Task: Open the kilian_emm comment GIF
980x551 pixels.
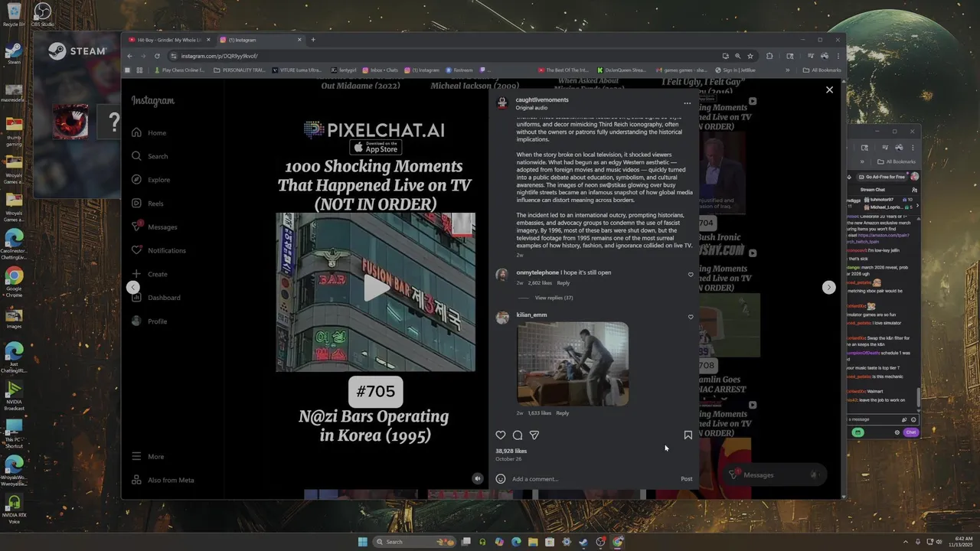Action: (573, 364)
